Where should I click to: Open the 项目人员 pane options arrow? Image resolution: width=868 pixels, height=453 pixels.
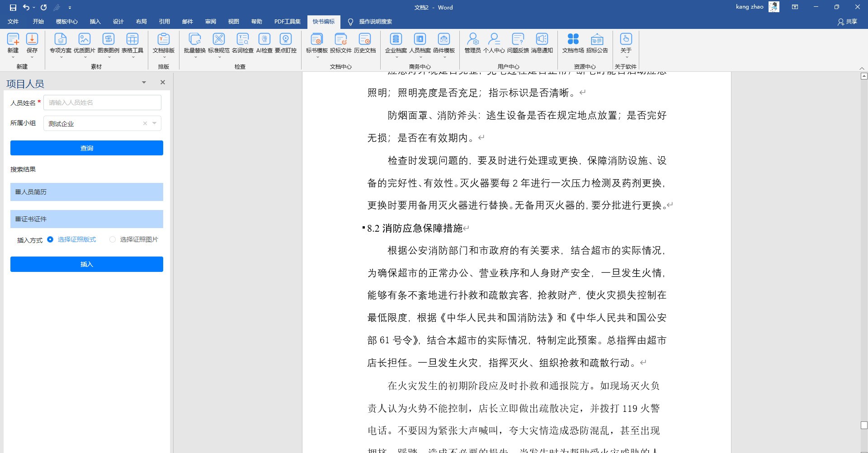[x=144, y=82]
